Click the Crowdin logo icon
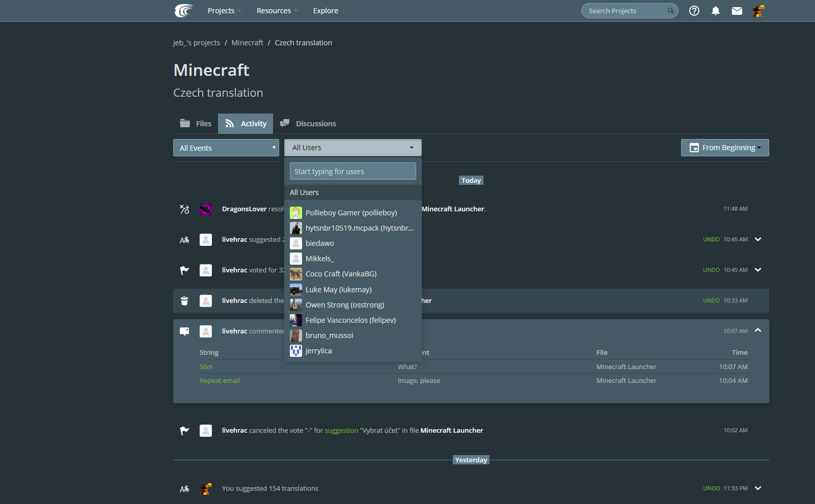The height and width of the screenshot is (504, 815). point(184,11)
